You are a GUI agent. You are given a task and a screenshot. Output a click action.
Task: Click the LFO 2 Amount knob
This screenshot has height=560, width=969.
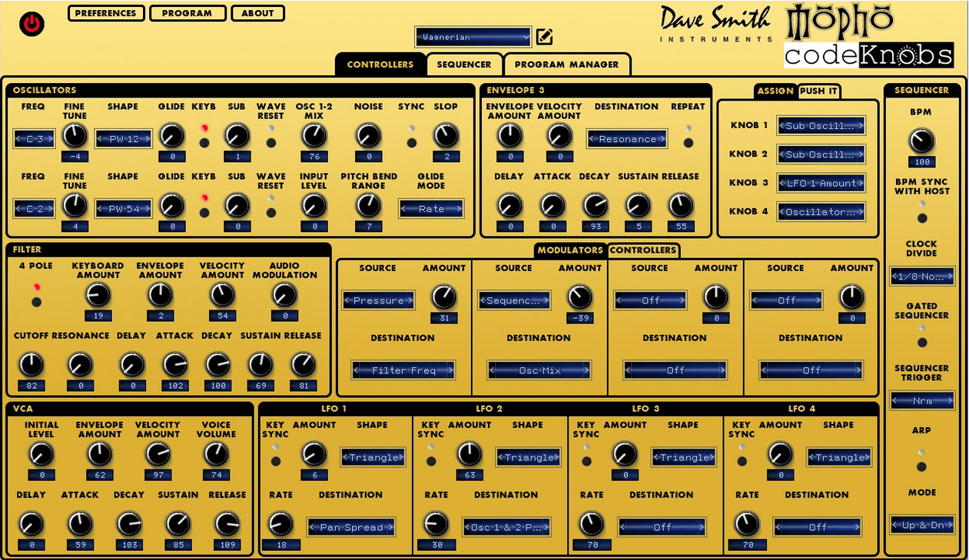click(470, 454)
